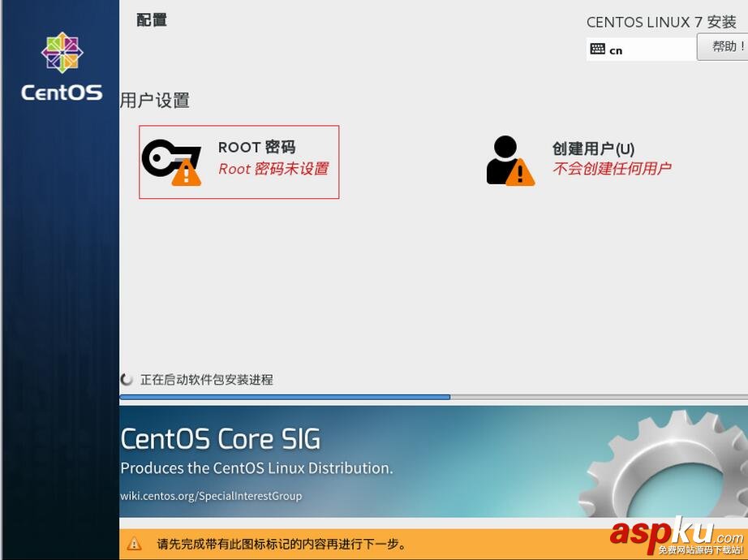
Task: Click the 正在启动软件包安装进程 status text
Action: [x=207, y=380]
